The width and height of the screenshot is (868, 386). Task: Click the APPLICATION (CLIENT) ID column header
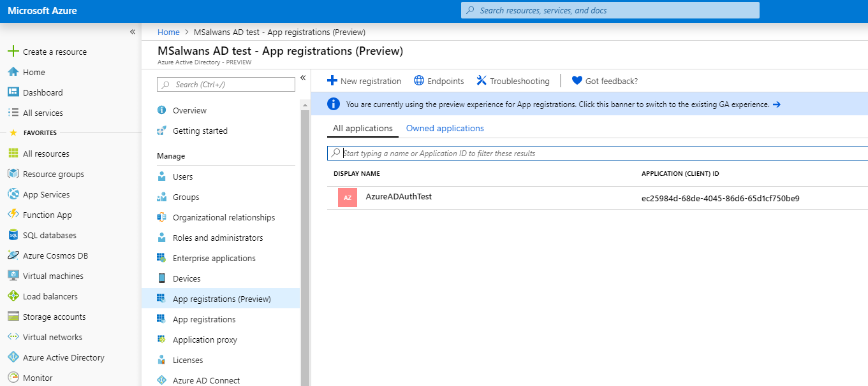[680, 173]
